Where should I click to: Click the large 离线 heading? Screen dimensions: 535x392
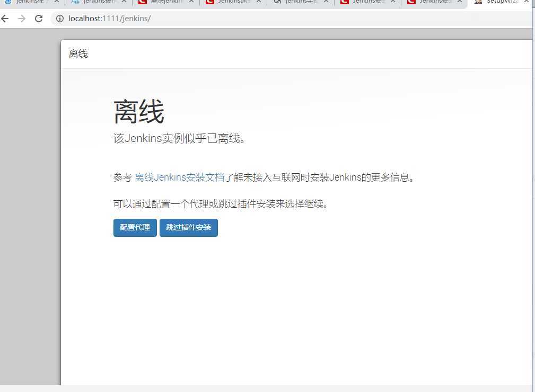(139, 112)
